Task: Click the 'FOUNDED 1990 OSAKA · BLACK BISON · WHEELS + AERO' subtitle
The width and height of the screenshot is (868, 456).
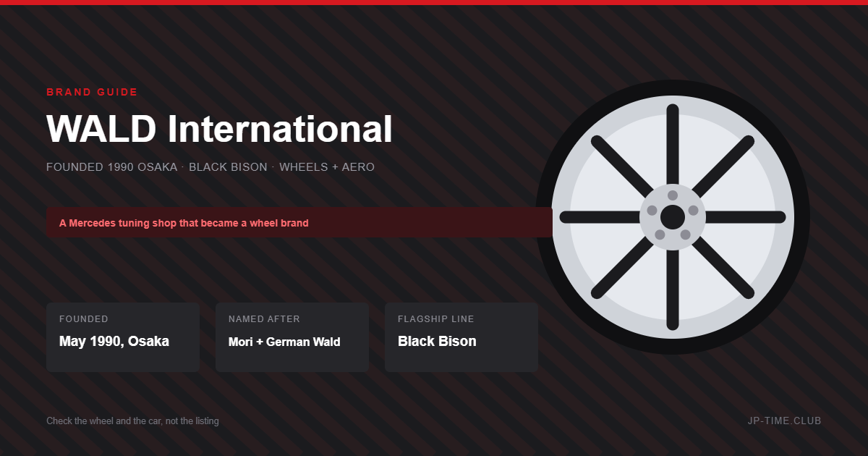Action: pos(210,167)
